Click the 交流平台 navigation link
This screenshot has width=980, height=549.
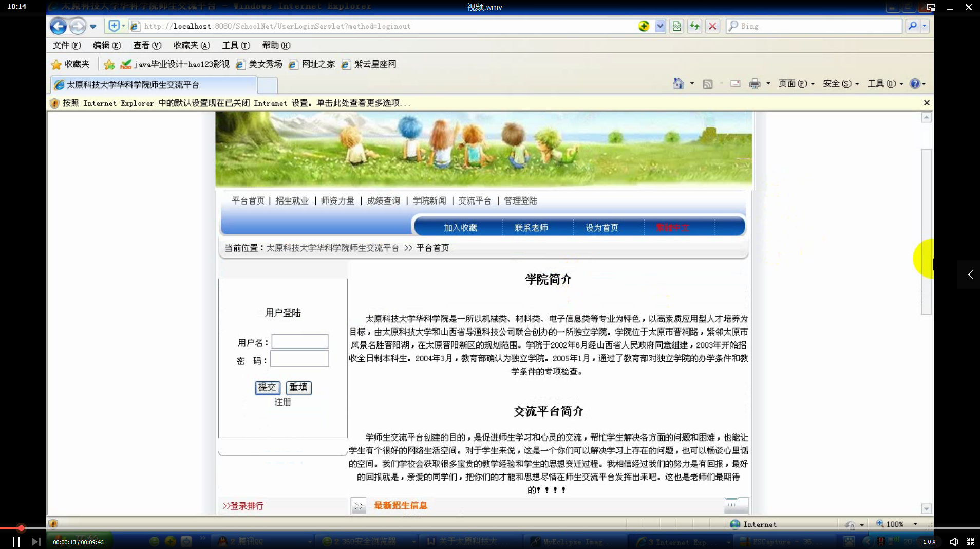coord(475,201)
